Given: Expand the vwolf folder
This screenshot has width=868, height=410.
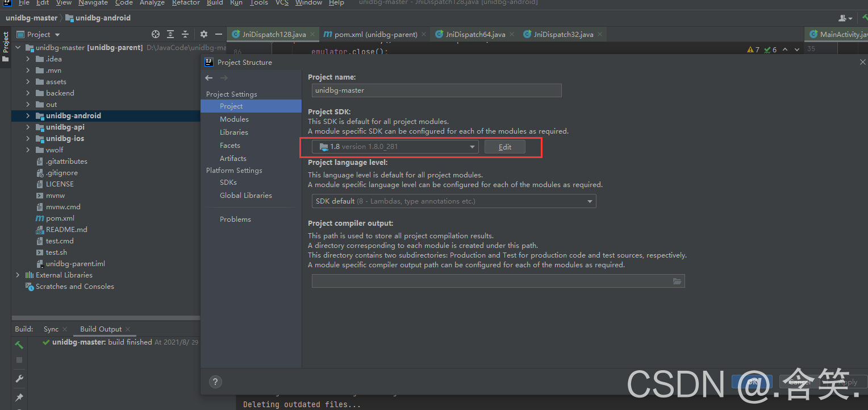Looking at the screenshot, I should tap(28, 150).
